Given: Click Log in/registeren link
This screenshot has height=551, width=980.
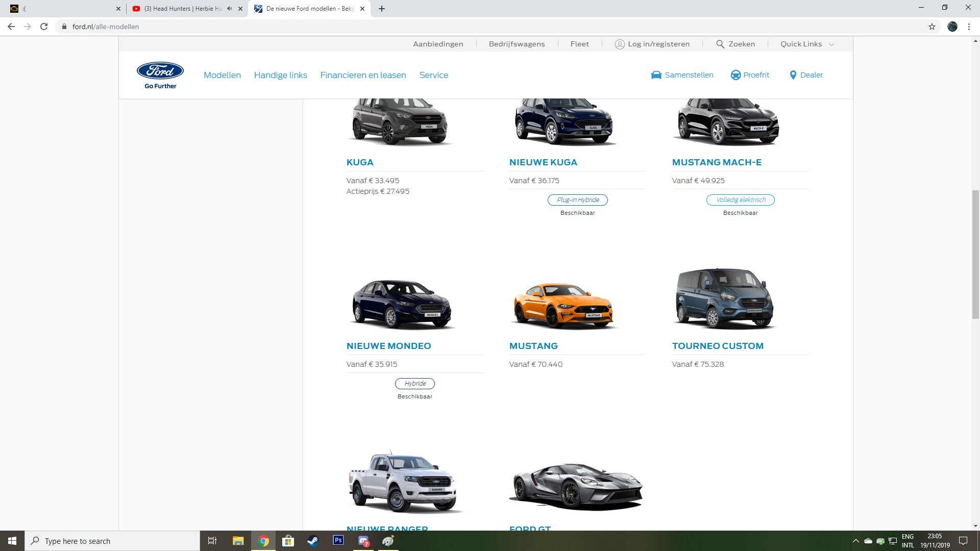Looking at the screenshot, I should point(658,44).
